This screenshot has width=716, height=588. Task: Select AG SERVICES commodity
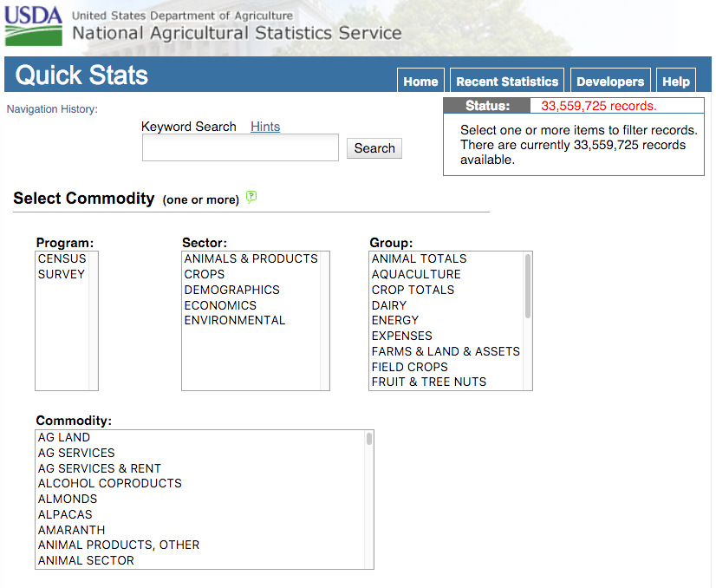pos(200,453)
